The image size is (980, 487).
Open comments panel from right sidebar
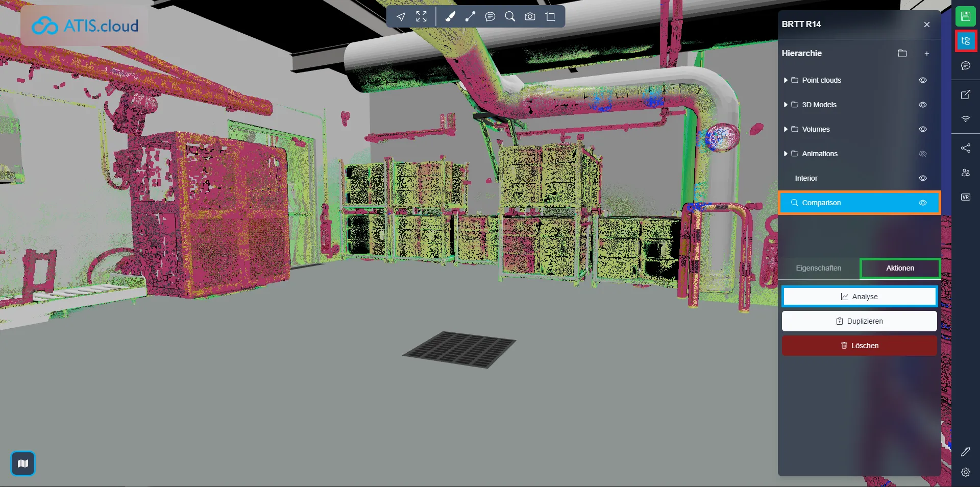965,65
